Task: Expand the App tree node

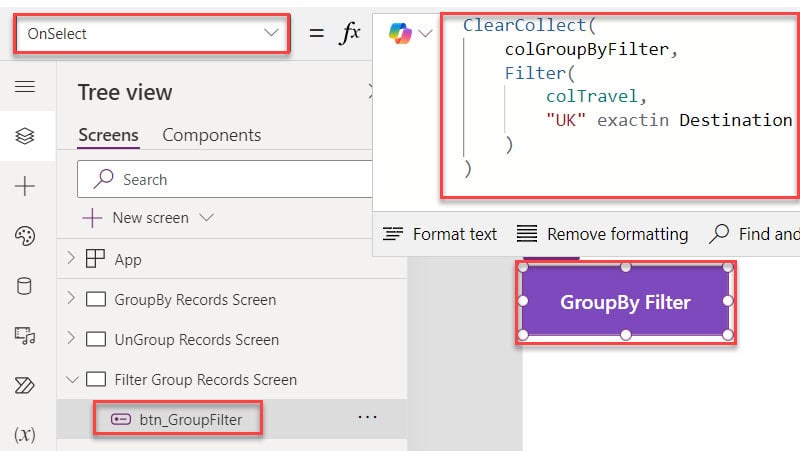Action: pos(71,258)
